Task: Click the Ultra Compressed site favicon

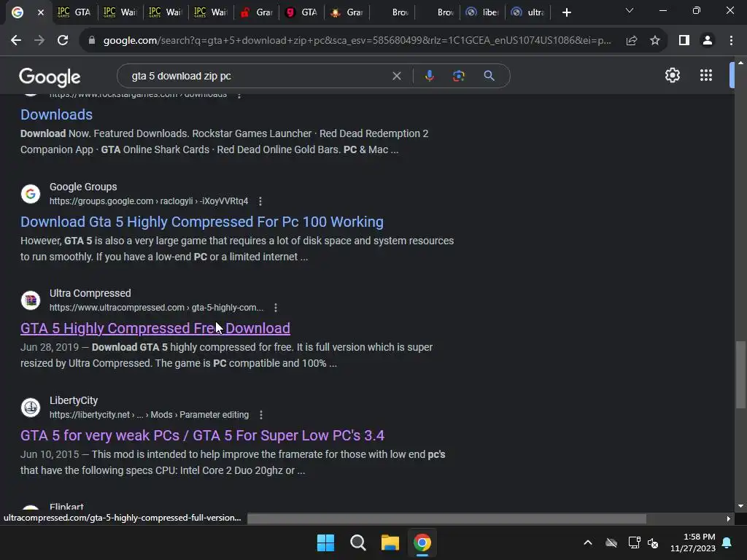Action: point(31,300)
